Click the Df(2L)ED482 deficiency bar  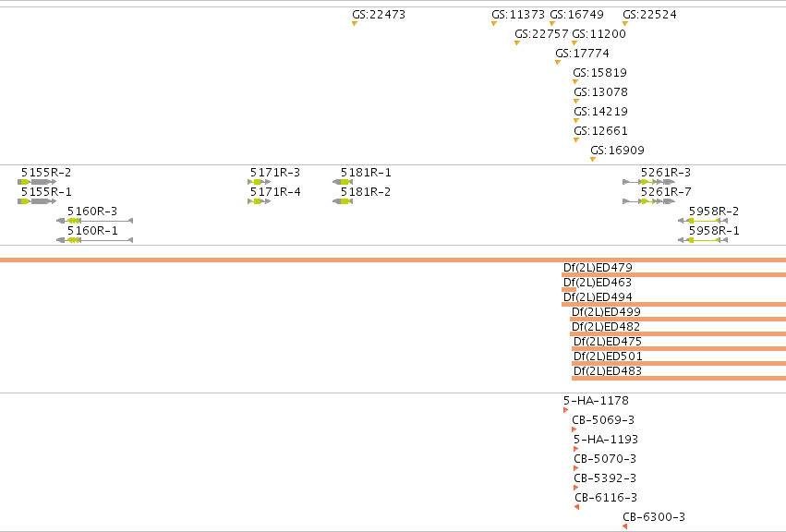point(678,334)
